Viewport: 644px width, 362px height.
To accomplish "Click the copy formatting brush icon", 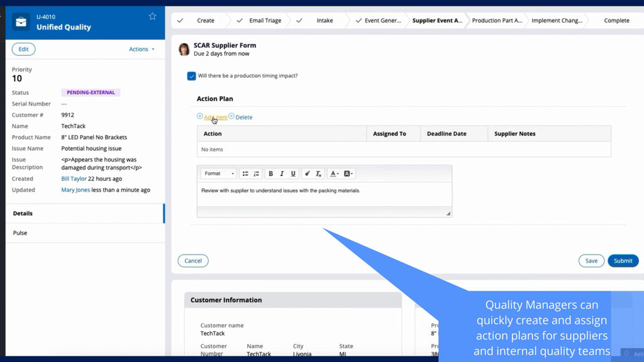I will [307, 173].
